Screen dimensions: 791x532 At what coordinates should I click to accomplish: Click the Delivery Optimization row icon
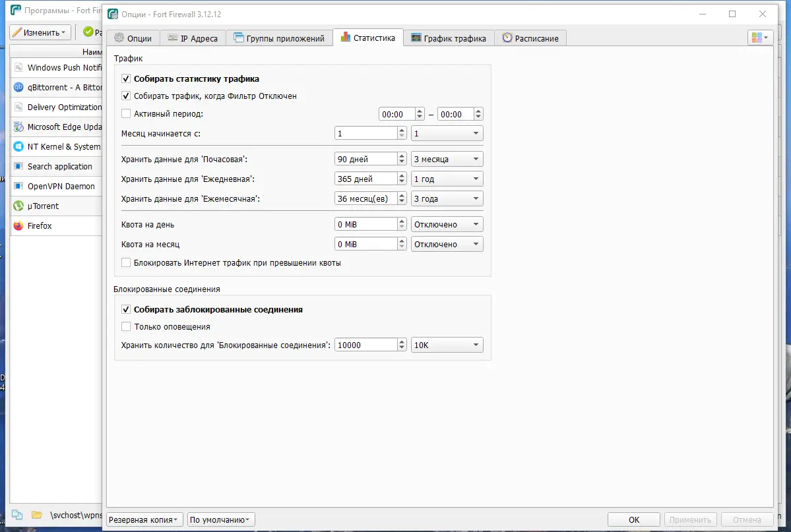point(18,107)
